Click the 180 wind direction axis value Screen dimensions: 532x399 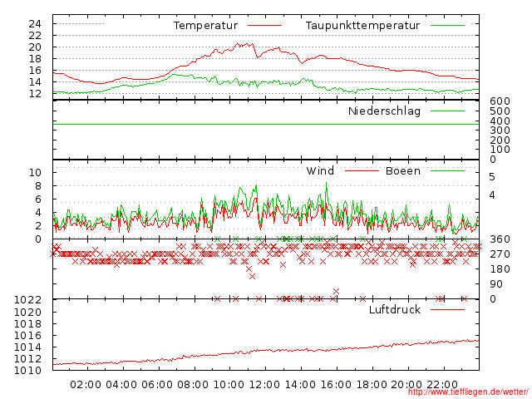tap(500, 269)
